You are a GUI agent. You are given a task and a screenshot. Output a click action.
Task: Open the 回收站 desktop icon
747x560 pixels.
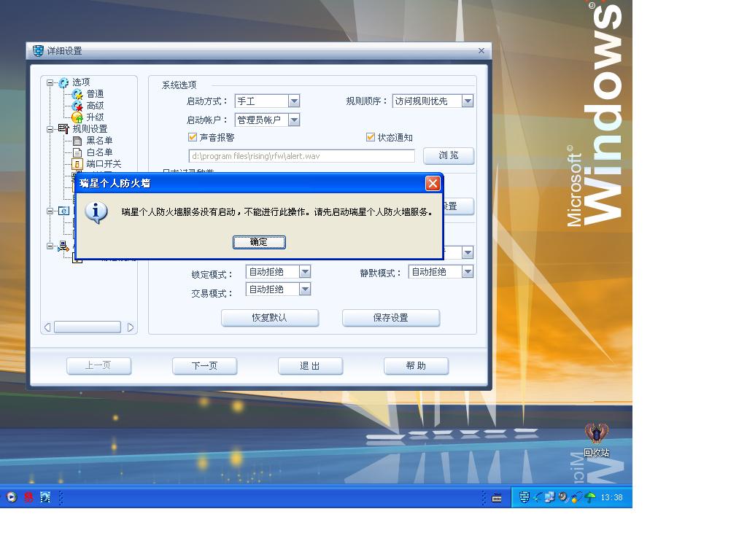pos(597,440)
